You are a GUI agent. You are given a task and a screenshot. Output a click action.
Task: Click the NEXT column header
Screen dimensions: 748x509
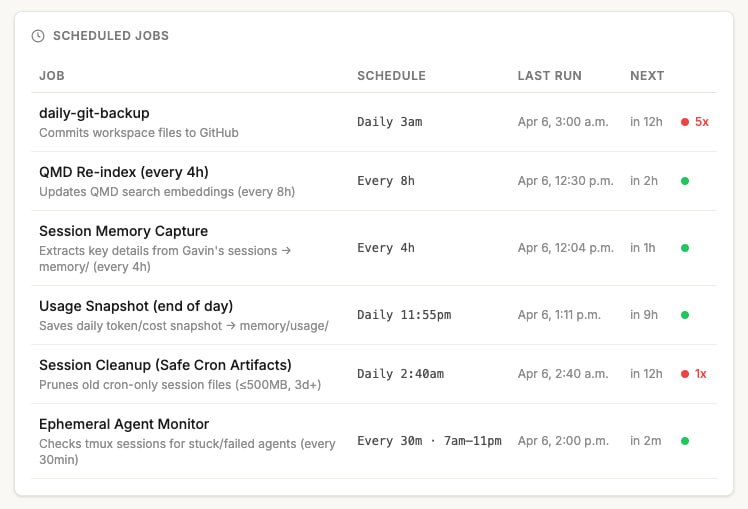click(647, 76)
